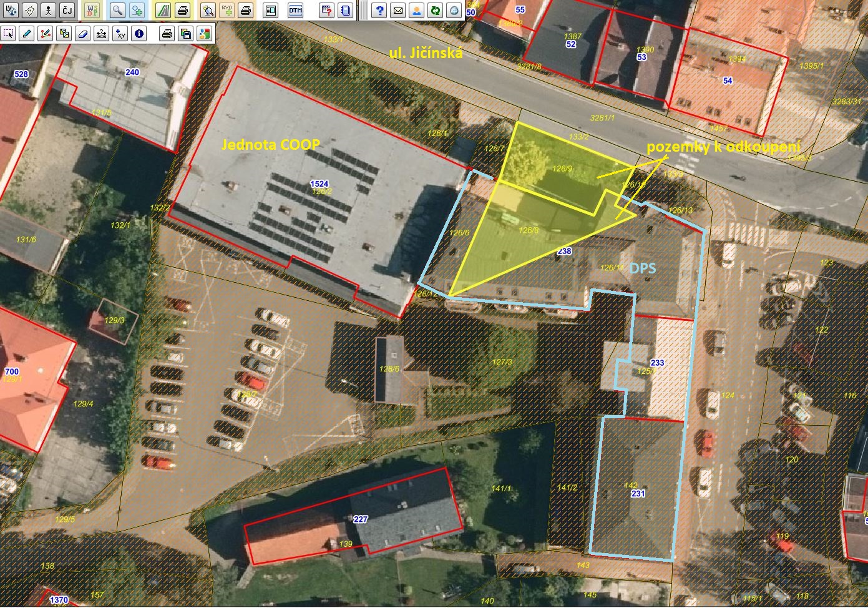Open the ČJ toolbar button
Image resolution: width=868 pixels, height=608 pixels.
tap(67, 11)
